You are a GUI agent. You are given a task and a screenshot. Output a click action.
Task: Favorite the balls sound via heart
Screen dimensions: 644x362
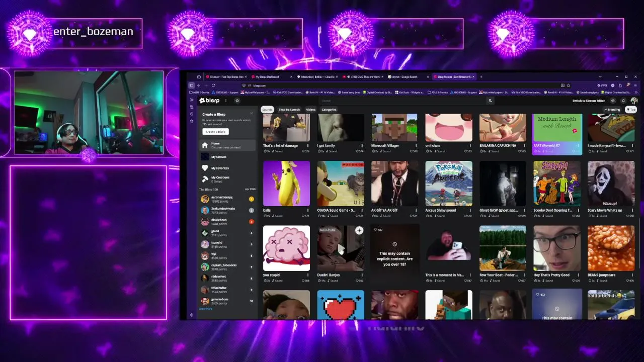303,216
